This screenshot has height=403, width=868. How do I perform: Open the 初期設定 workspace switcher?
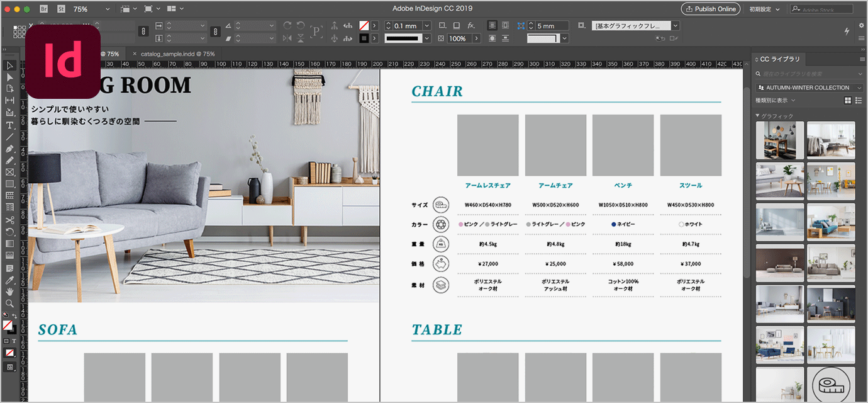tap(764, 9)
